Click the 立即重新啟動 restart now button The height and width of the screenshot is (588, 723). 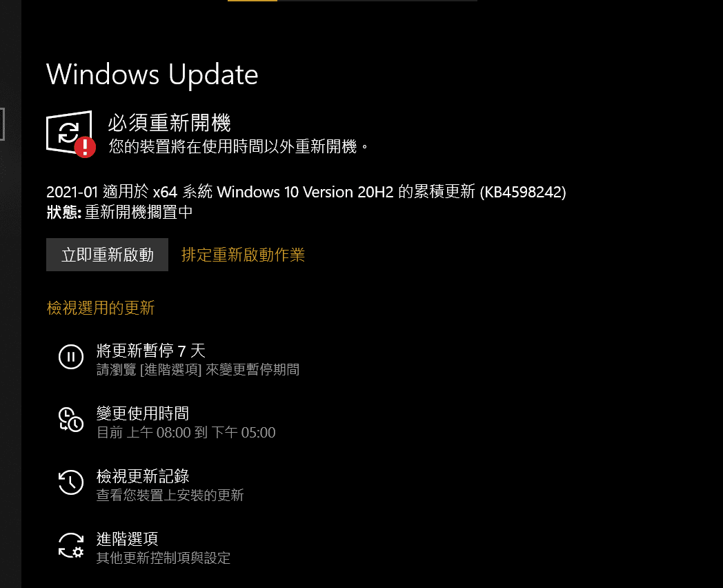click(x=107, y=255)
